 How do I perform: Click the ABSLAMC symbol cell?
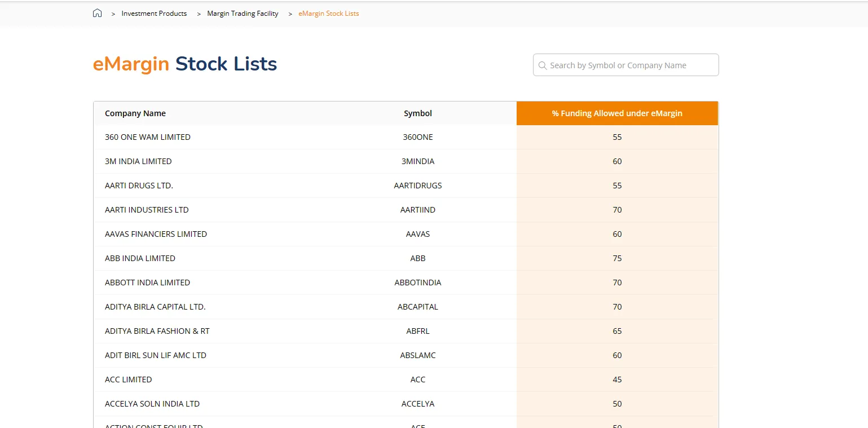(418, 355)
